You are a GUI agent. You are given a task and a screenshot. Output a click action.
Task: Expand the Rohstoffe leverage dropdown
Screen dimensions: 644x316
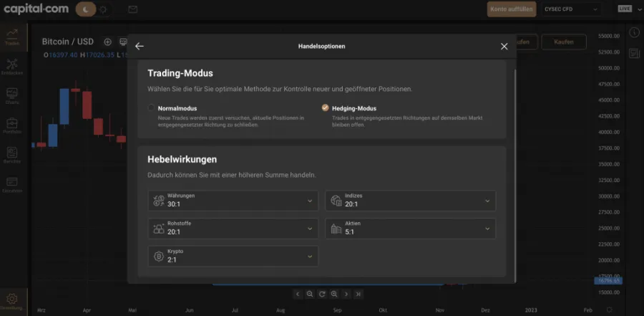click(233, 229)
